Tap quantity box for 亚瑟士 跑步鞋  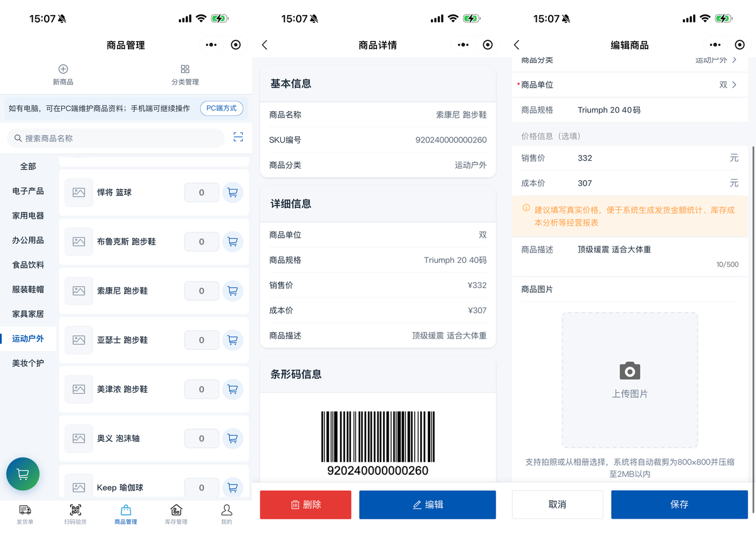click(202, 340)
